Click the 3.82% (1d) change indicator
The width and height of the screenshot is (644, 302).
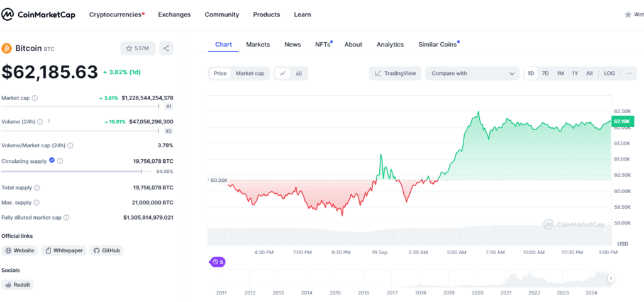click(122, 72)
